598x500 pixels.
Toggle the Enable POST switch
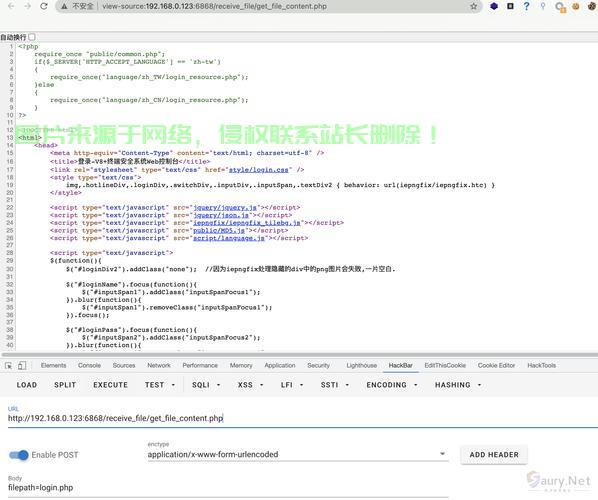click(19, 455)
